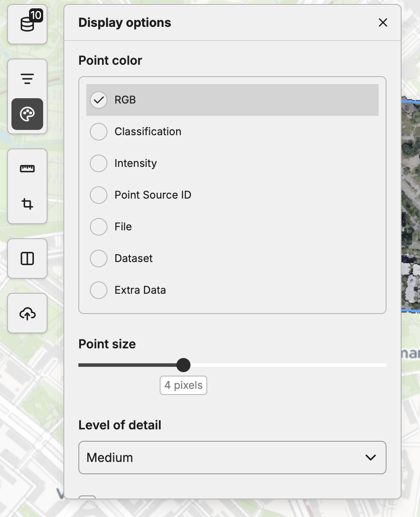
Task: Select the ruler measure tool
Action: (27, 169)
